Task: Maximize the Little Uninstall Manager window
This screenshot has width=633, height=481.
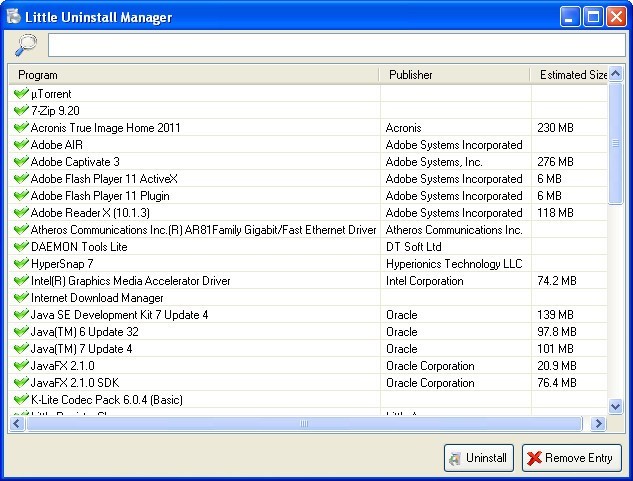Action: pos(593,17)
